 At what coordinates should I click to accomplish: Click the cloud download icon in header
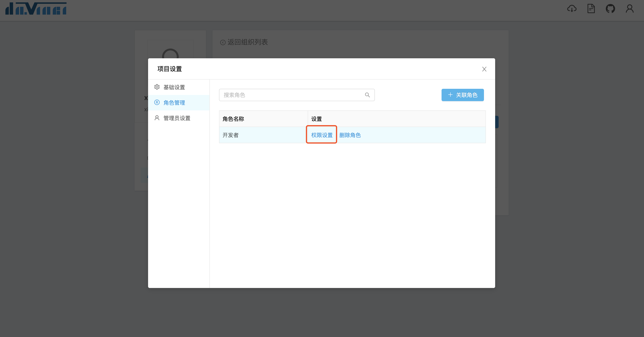[x=572, y=9]
